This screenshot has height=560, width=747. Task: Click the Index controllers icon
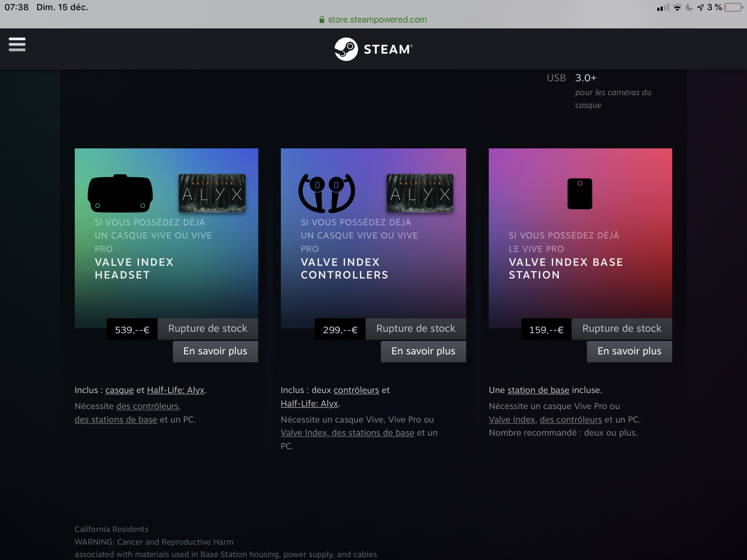coord(326,193)
